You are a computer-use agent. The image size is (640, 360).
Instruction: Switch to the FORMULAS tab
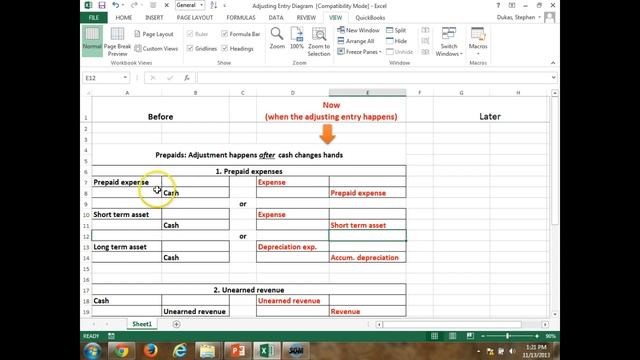(241, 18)
